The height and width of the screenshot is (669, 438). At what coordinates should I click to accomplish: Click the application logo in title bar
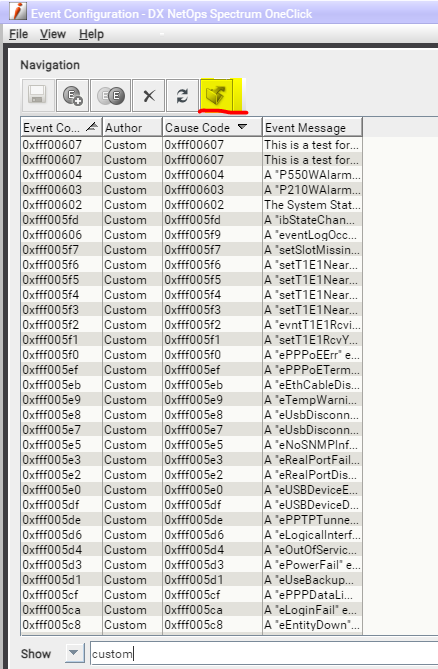click(x=17, y=12)
